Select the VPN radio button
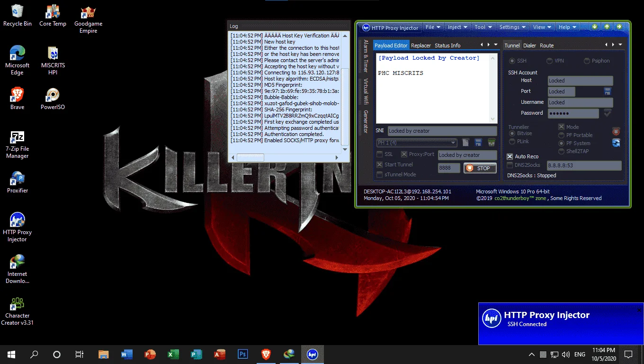Image resolution: width=644 pixels, height=364 pixels. click(549, 61)
